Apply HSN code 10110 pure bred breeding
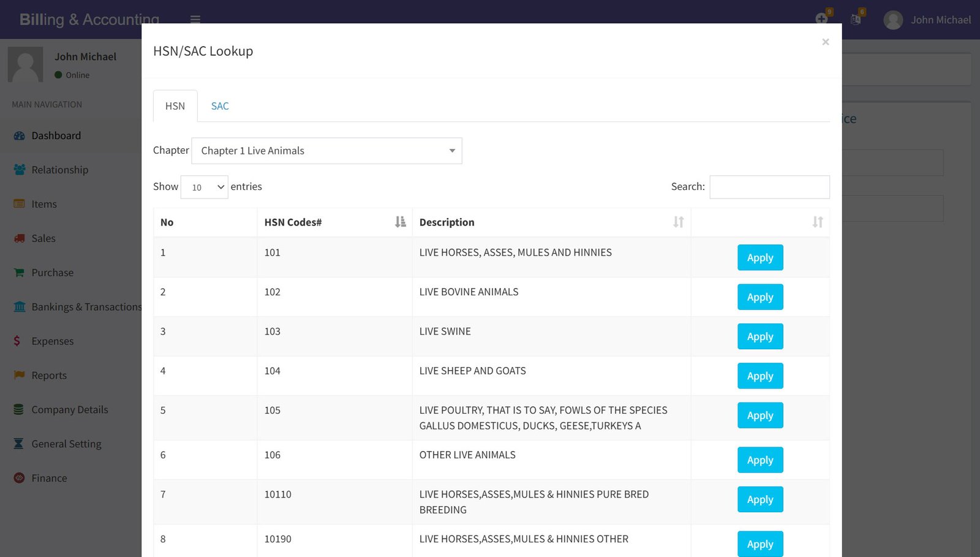The height and width of the screenshot is (557, 980). pos(760,499)
